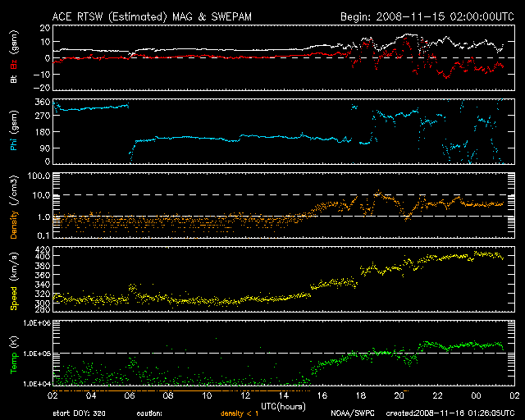The image size is (525, 420).
Task: Click the '1.0E+05' tick on Temp axis
Action: [x=36, y=354]
